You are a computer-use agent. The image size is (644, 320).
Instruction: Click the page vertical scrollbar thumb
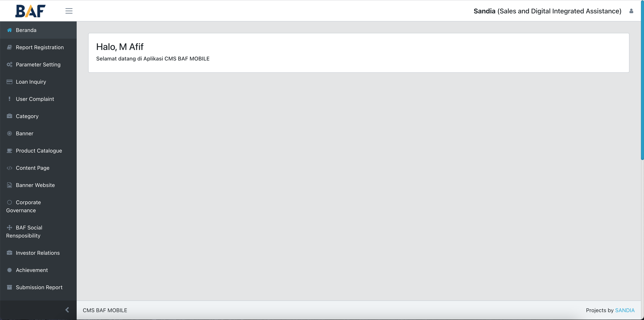click(642, 80)
